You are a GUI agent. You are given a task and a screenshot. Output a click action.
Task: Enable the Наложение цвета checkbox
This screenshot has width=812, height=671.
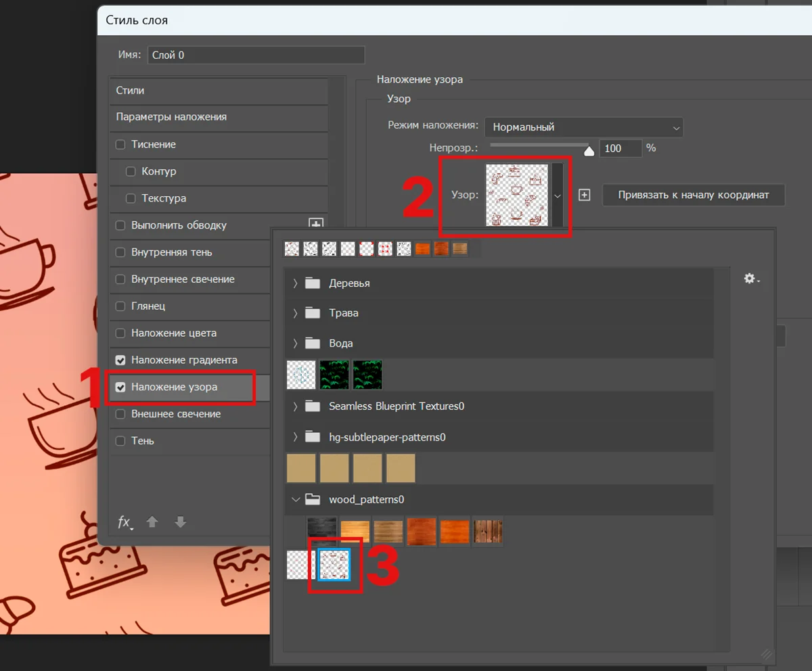click(120, 333)
